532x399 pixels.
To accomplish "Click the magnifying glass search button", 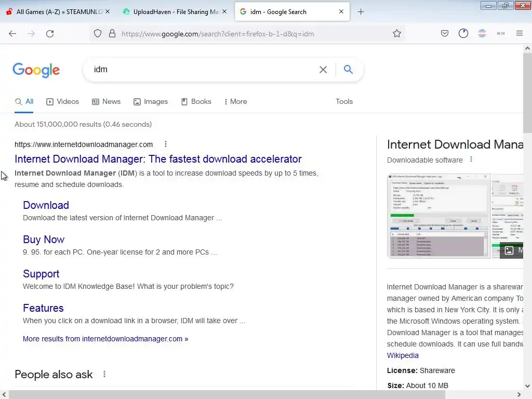I will [348, 69].
